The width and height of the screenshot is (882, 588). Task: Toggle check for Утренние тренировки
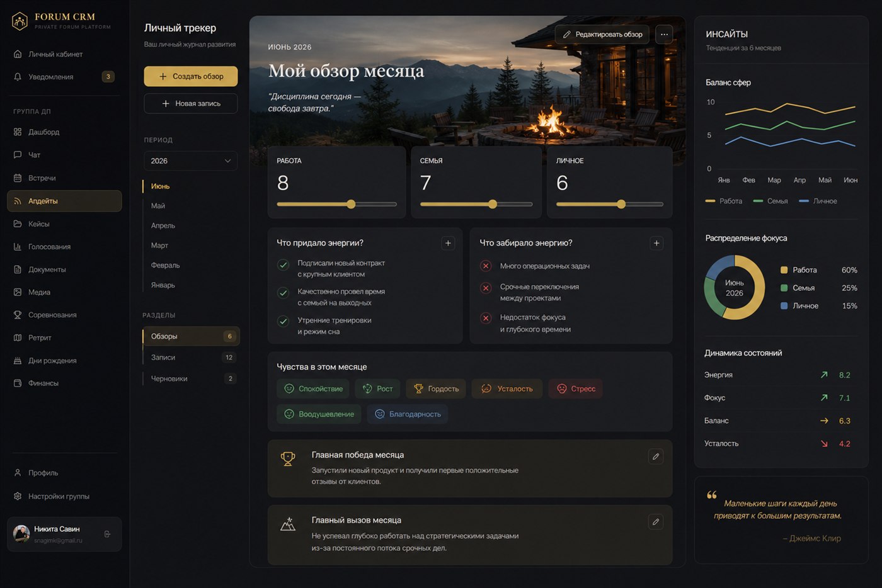(283, 322)
